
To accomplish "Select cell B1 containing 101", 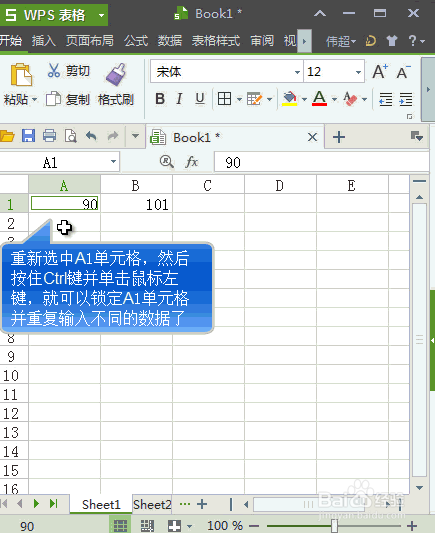I will click(137, 204).
